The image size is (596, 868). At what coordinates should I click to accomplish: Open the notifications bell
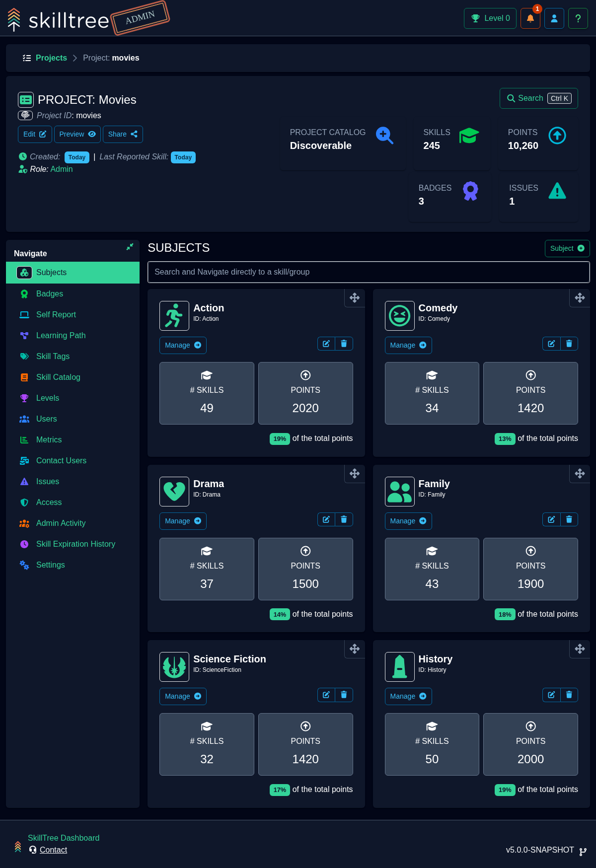[530, 18]
